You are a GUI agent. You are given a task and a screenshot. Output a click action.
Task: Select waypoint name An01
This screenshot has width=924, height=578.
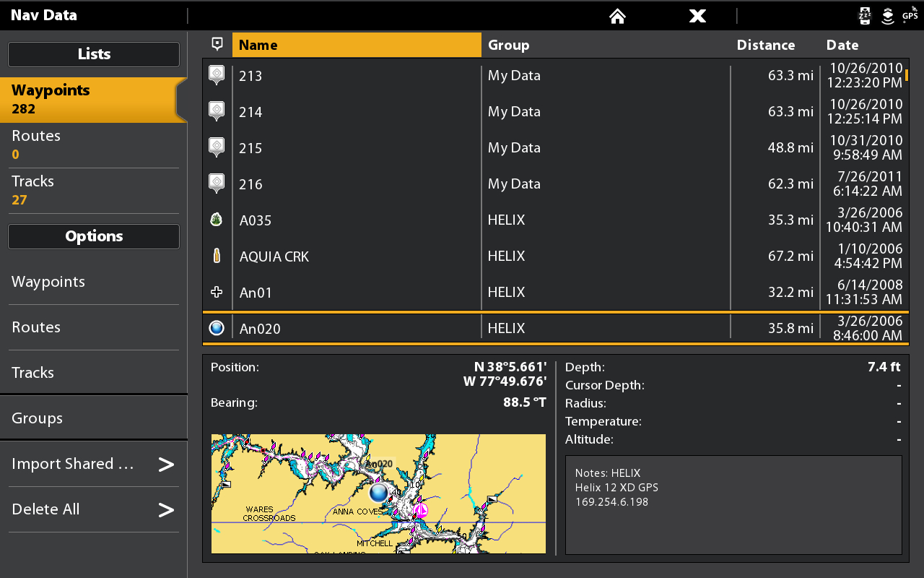point(256,293)
